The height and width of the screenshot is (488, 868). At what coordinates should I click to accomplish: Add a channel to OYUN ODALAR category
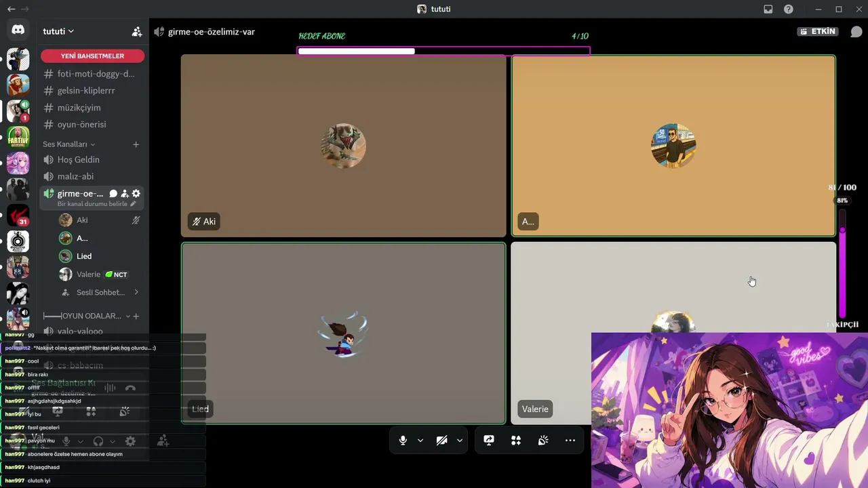tap(136, 316)
